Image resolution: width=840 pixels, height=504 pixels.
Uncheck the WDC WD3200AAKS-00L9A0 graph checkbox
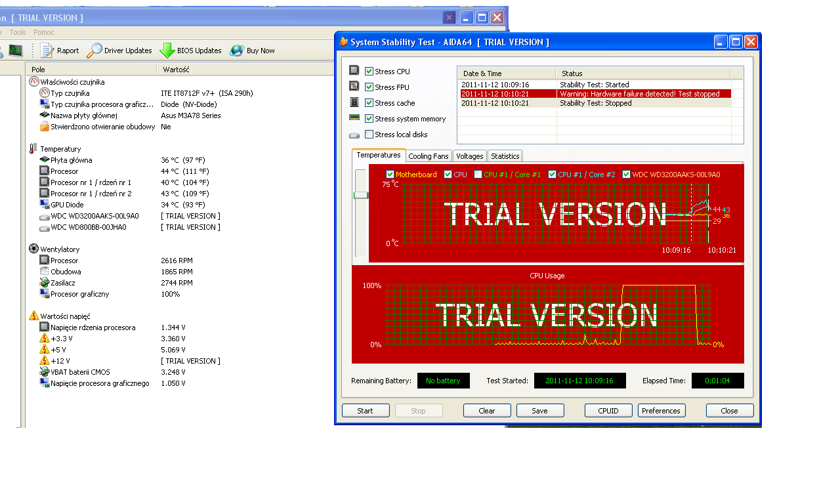627,175
